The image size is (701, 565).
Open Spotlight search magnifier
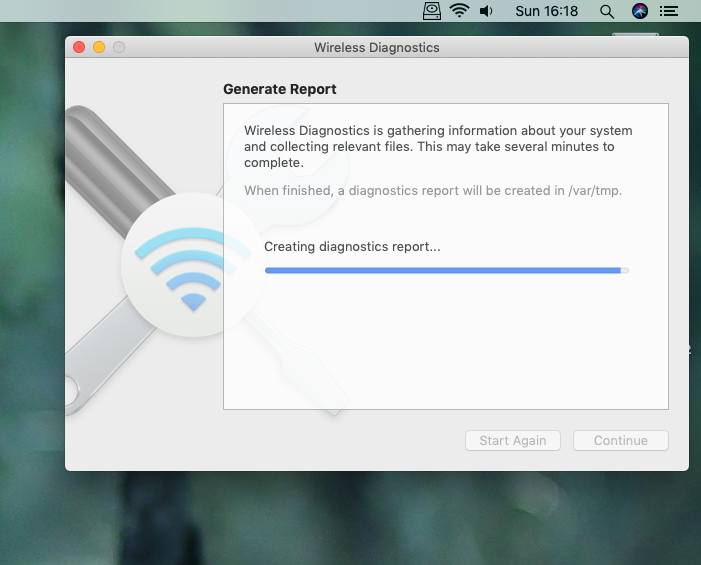pyautogui.click(x=607, y=11)
